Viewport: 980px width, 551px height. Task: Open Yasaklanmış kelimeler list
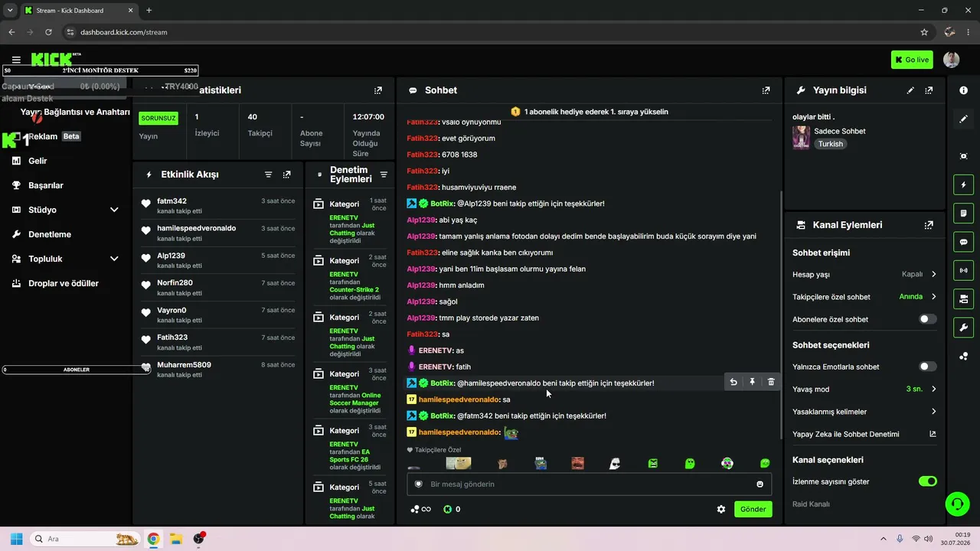pos(864,412)
